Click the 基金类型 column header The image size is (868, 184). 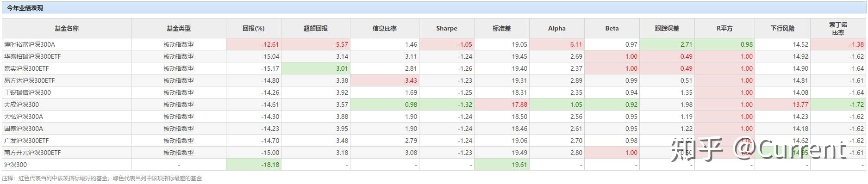pyautogui.click(x=179, y=28)
